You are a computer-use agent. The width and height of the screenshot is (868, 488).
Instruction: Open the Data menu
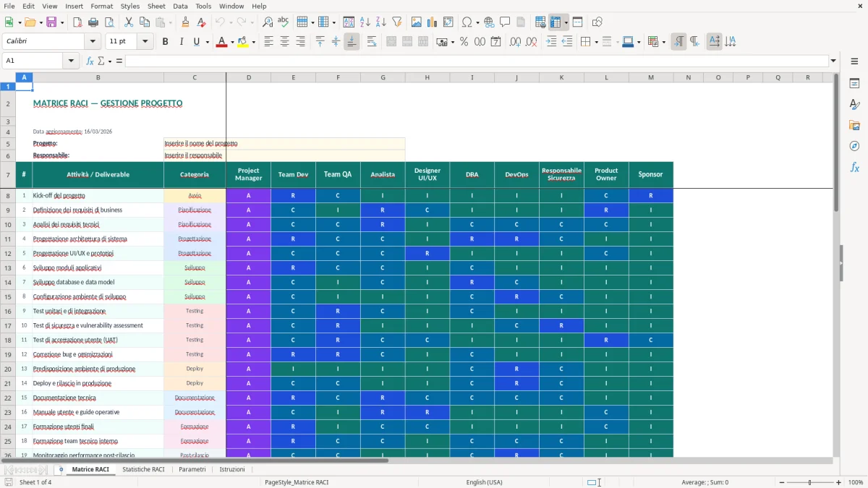point(180,6)
